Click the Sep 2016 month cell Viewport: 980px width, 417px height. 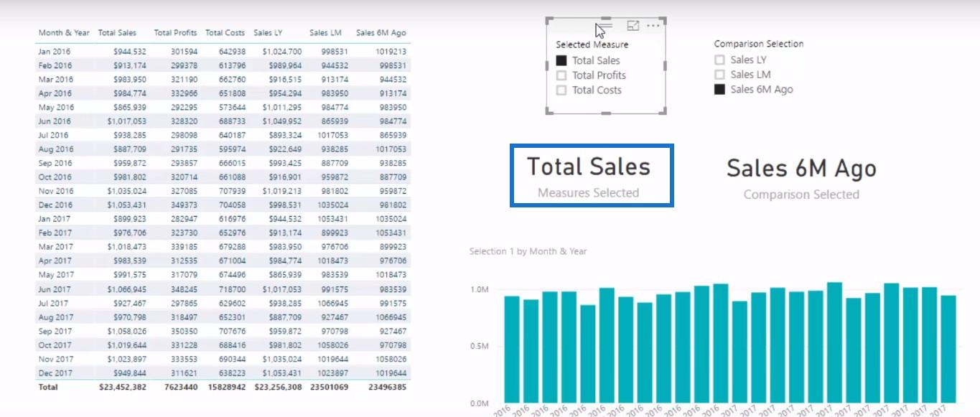[x=55, y=163]
